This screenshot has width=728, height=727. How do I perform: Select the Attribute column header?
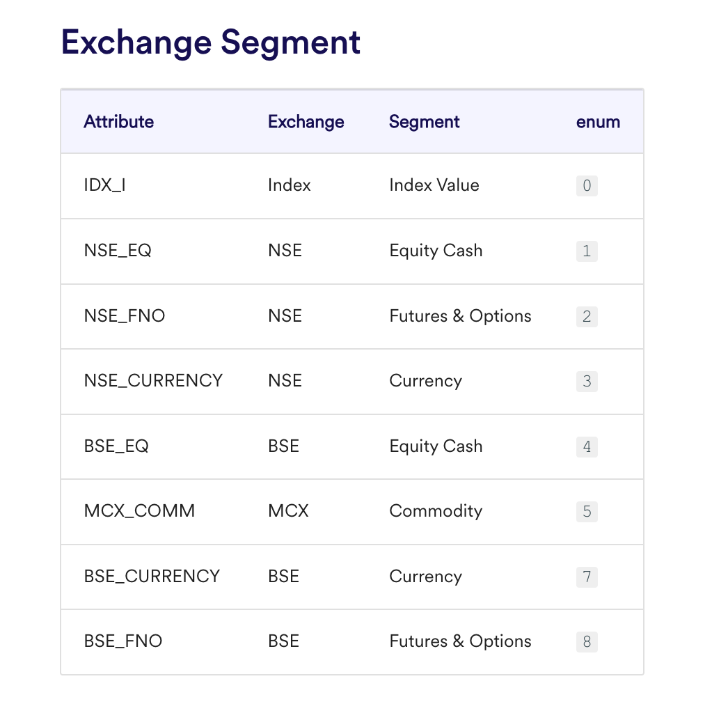[119, 122]
